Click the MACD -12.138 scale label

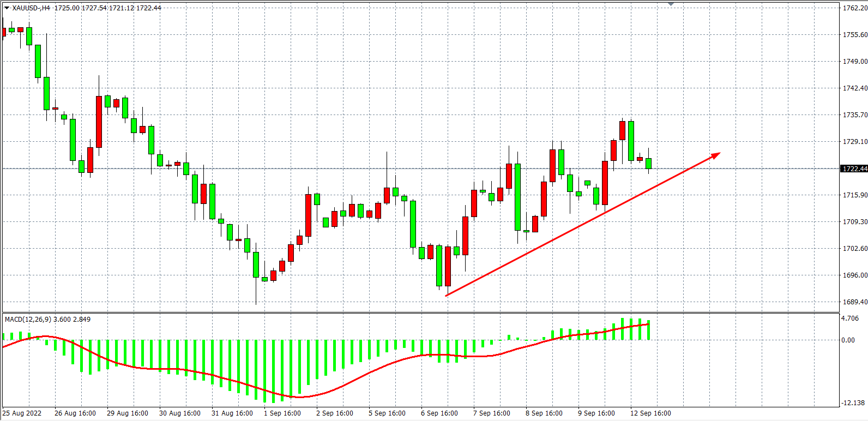[852, 403]
